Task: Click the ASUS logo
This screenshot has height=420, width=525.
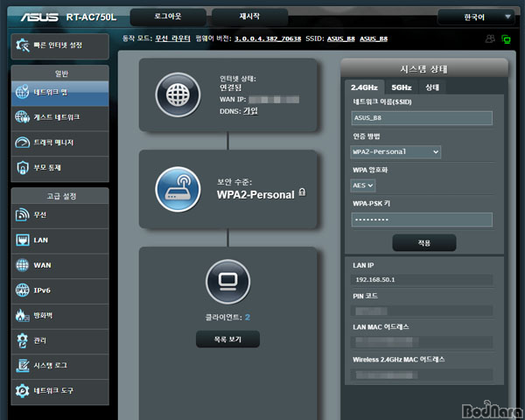Action: (39, 17)
